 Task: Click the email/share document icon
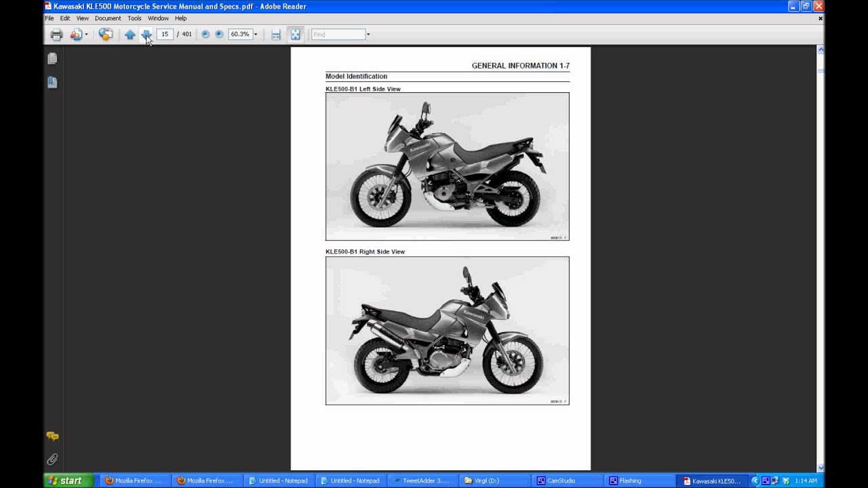(76, 35)
